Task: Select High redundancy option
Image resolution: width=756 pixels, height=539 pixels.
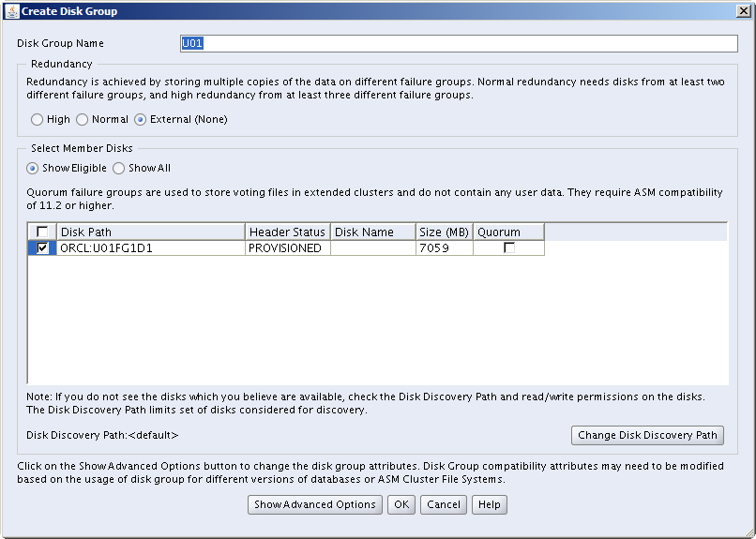Action: 38,120
